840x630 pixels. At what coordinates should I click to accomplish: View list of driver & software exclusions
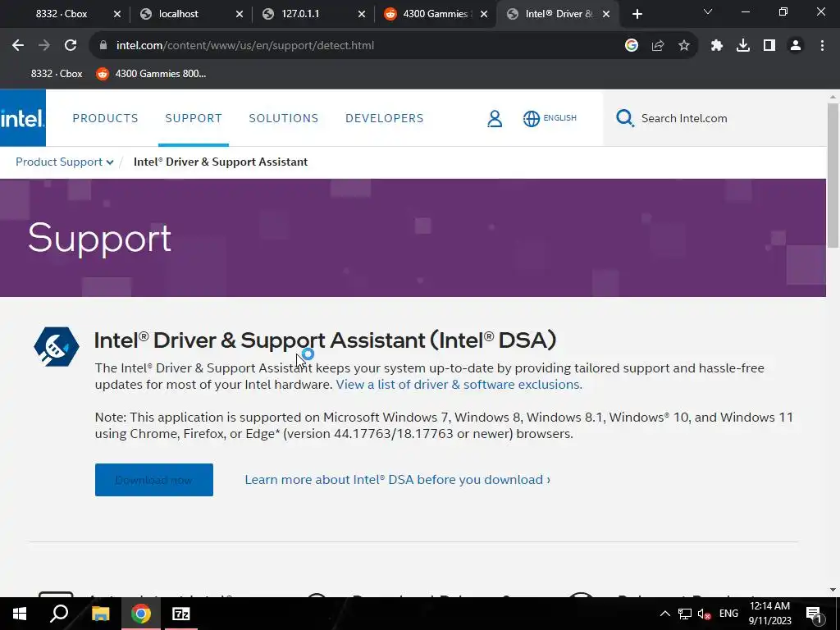tap(459, 385)
